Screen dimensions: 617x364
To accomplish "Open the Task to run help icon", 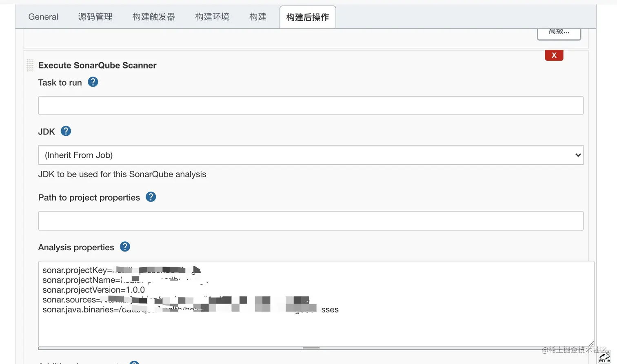I will tap(93, 82).
